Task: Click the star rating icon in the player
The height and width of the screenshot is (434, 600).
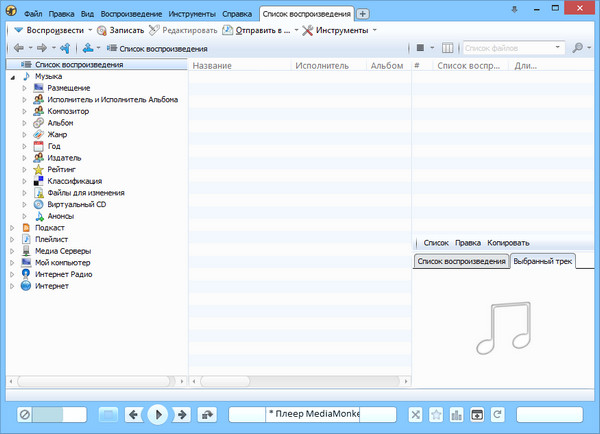Action: [437, 414]
